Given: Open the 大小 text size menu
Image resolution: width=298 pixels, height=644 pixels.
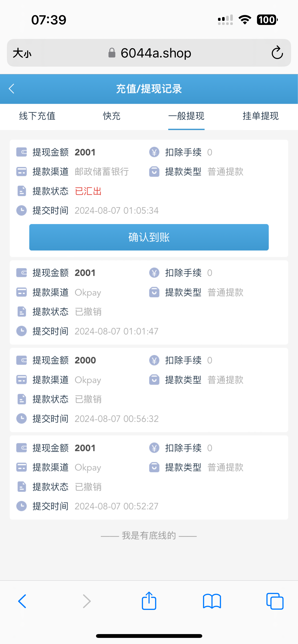Looking at the screenshot, I should coord(22,53).
